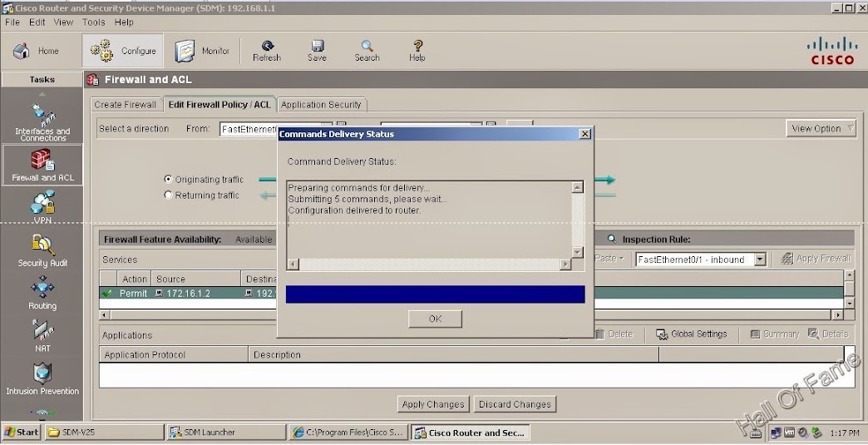Expand the FastEthernet0/1 - inbound combo box
The width and height of the screenshot is (868, 445).
(x=760, y=259)
